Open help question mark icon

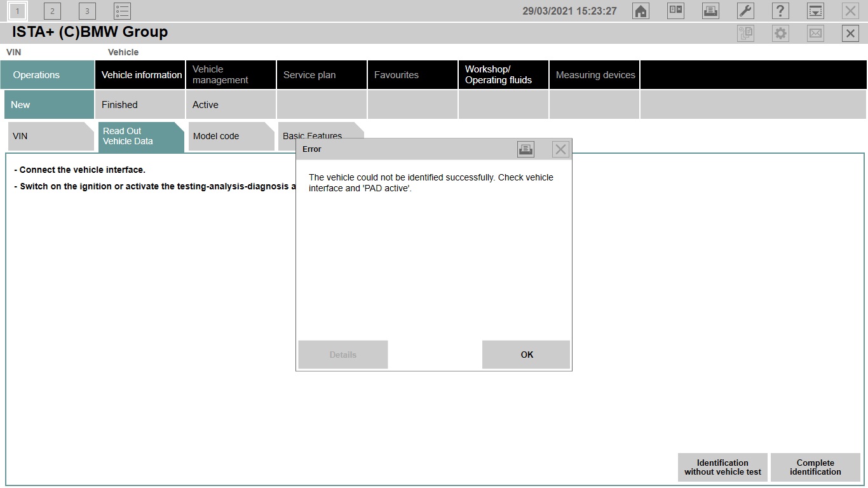click(x=780, y=11)
